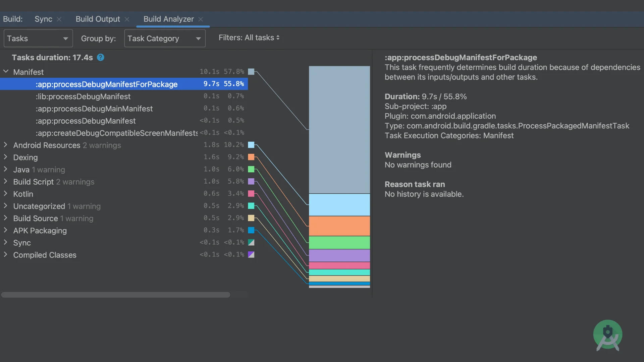Click the Android Resources light blue swatch
This screenshot has height=362, width=644.
251,145
